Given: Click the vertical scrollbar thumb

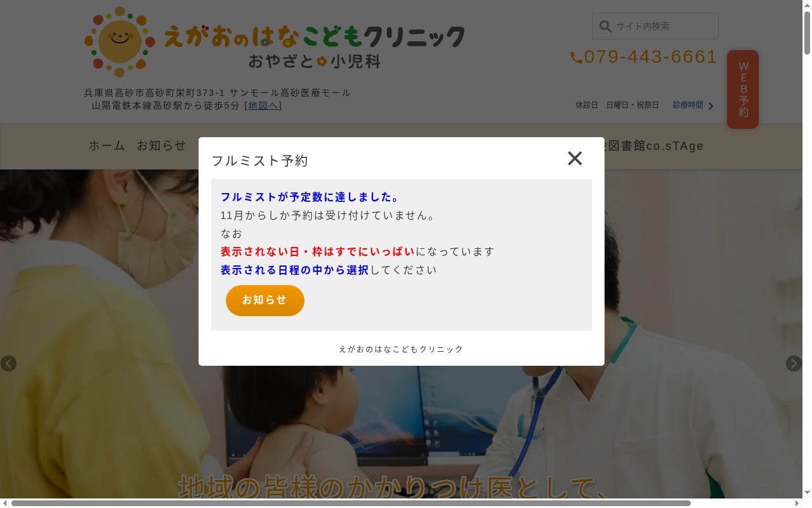Looking at the screenshot, I should point(807,33).
